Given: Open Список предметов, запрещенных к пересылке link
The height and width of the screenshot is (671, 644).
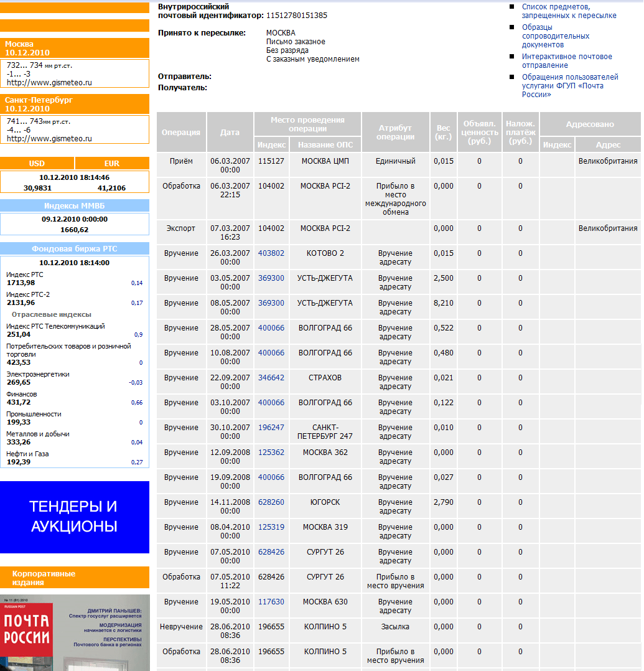Looking at the screenshot, I should tap(569, 11).
